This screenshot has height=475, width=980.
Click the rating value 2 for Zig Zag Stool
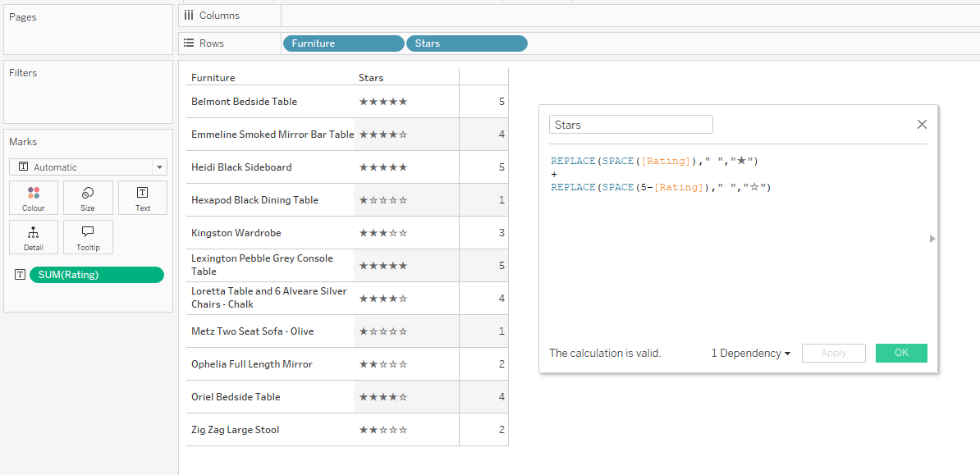click(x=501, y=430)
